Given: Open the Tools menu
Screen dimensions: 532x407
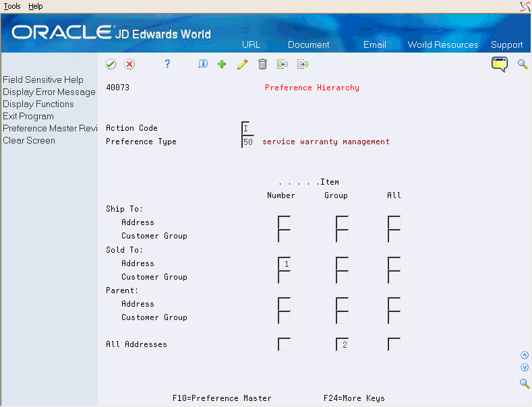Looking at the screenshot, I should [x=12, y=6].
